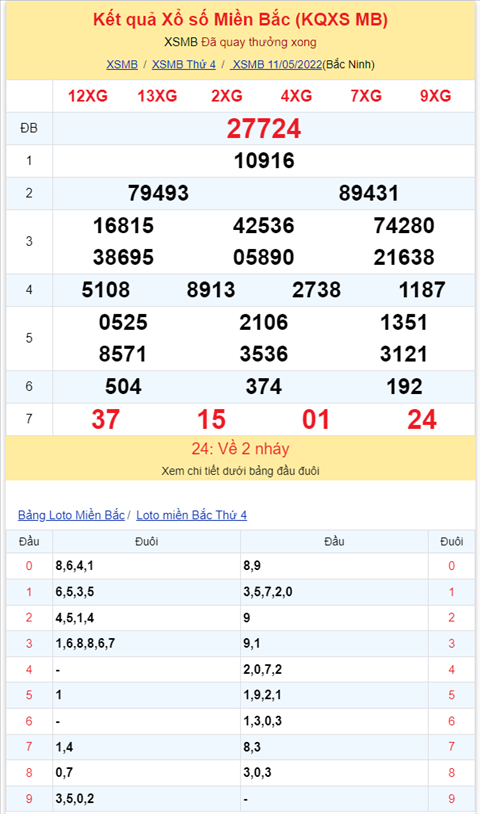Select the 2XG ticket code
Viewport: 480px width, 814px height.
click(227, 96)
